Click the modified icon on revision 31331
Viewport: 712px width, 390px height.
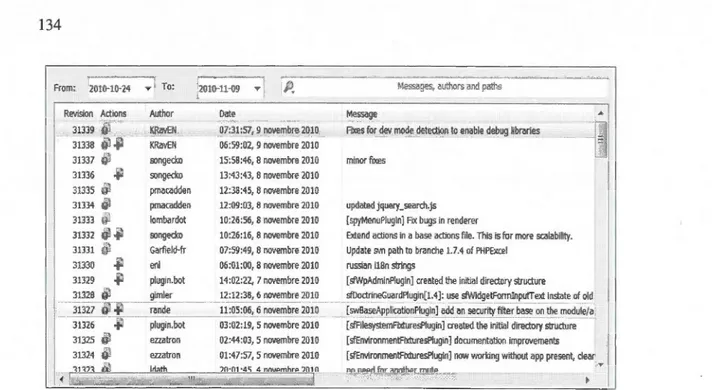[106, 249]
